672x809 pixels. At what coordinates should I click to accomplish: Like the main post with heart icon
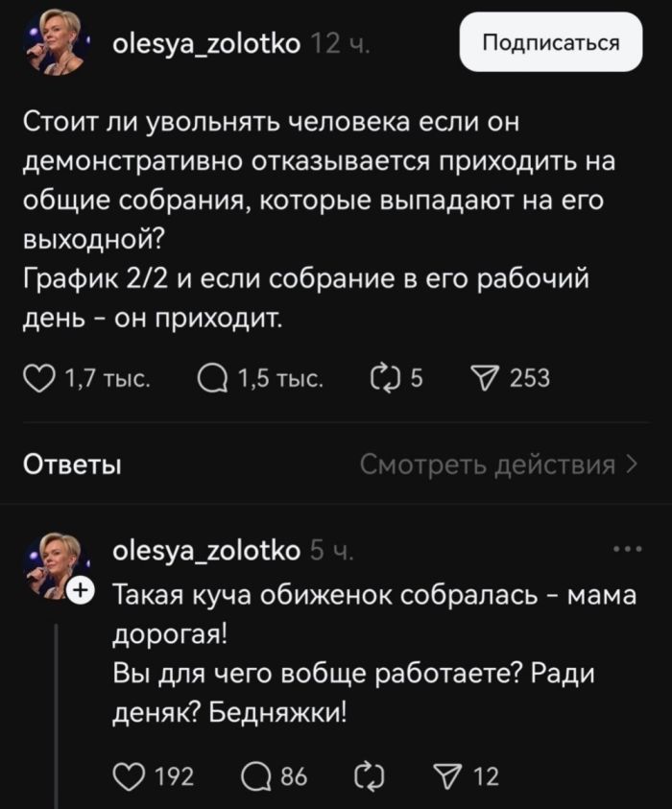[39, 378]
